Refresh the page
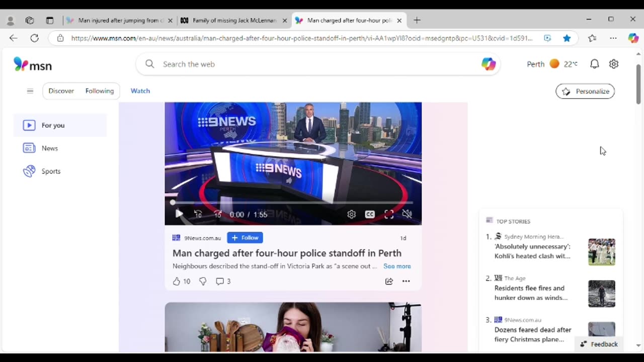The image size is (644, 362). pyautogui.click(x=34, y=38)
